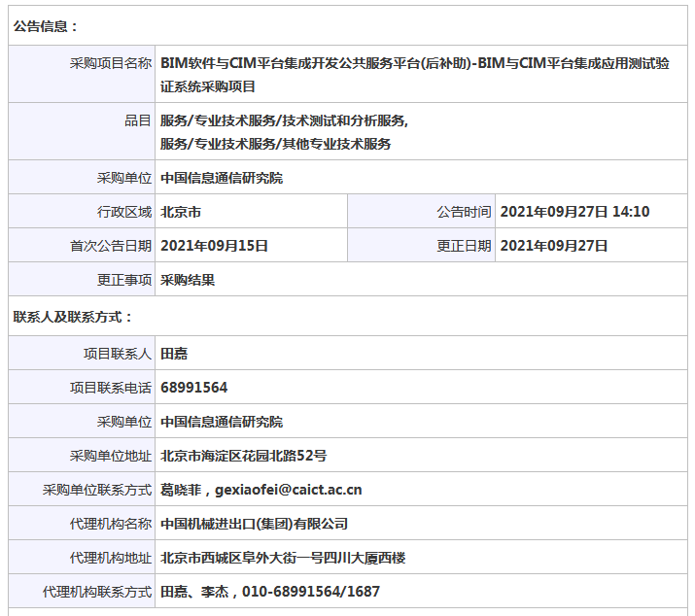Click the 公告时间 label

[x=464, y=212]
